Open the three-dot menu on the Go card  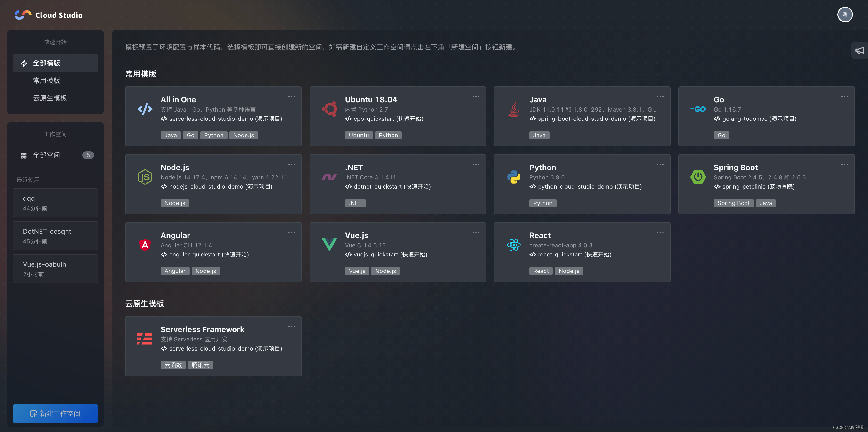click(x=844, y=97)
